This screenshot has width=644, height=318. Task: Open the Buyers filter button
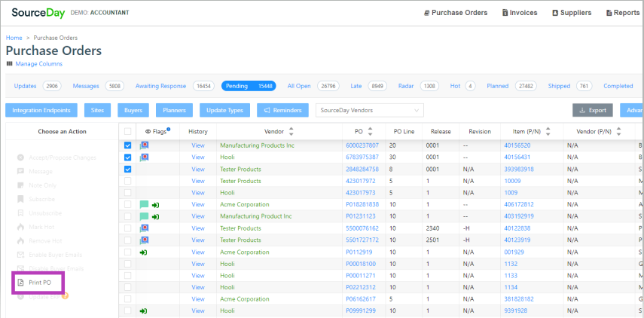[133, 110]
